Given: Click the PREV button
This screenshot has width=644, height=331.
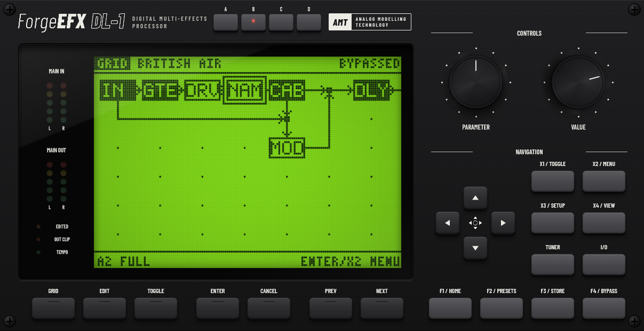Looking at the screenshot, I should [331, 308].
